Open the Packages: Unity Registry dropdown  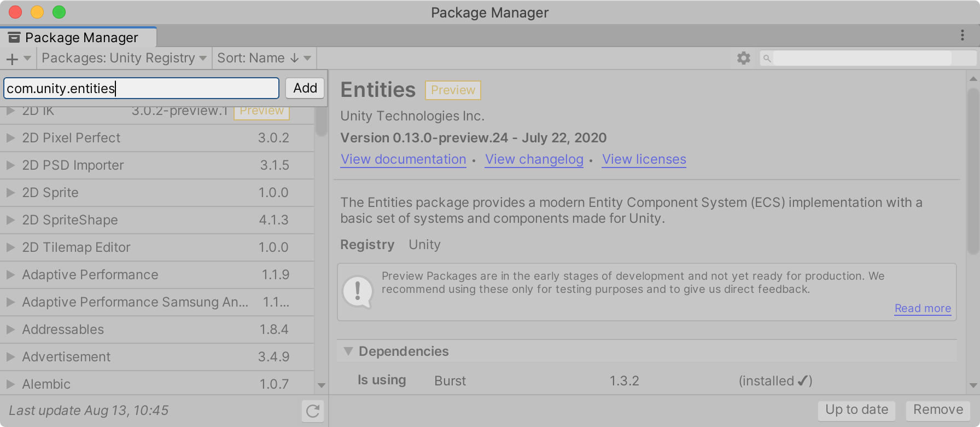(124, 58)
